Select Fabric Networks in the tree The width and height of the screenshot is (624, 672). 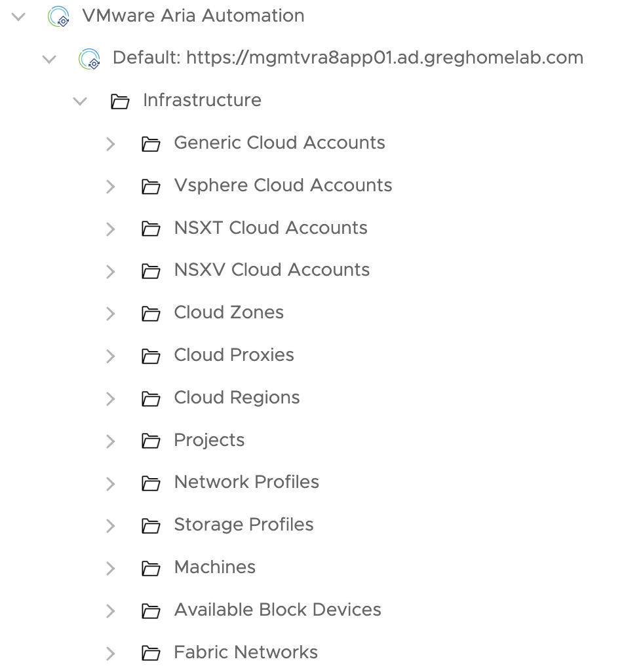[x=246, y=652]
